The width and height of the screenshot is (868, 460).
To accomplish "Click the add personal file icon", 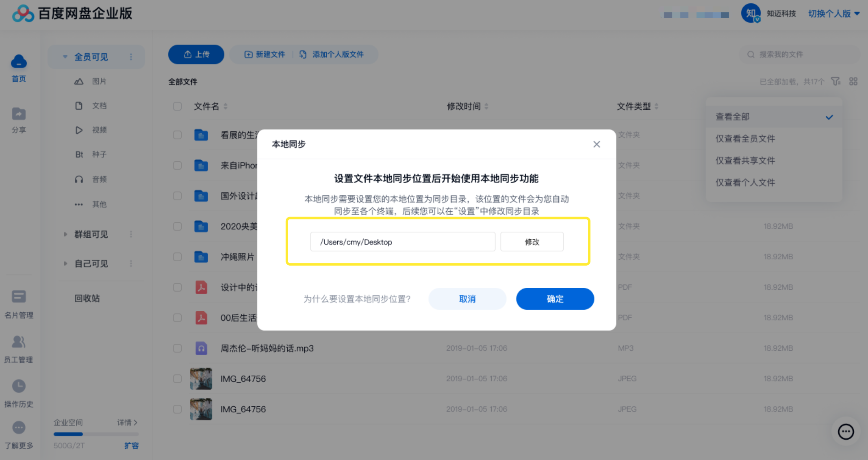I will coord(304,54).
